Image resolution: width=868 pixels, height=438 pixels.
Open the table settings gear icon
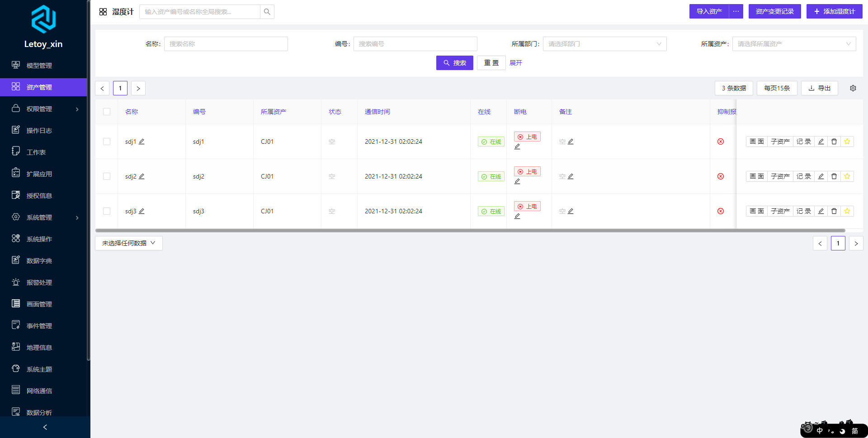click(x=853, y=88)
